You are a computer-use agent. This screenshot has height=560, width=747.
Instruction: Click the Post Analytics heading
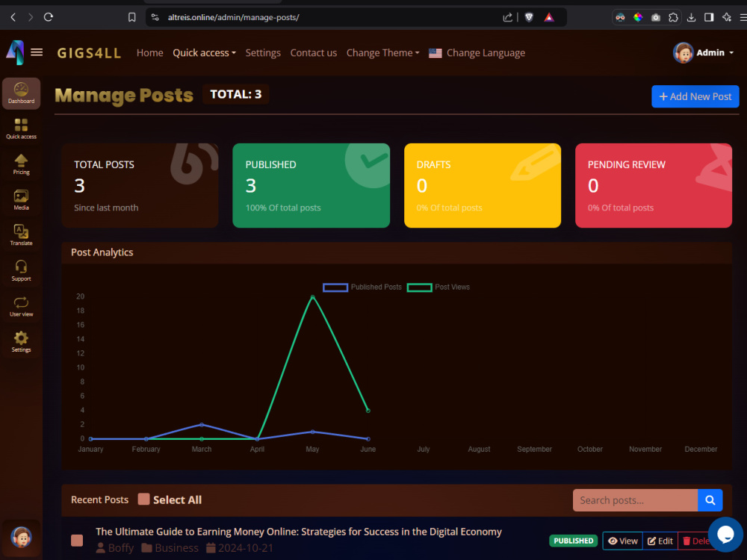102,252
